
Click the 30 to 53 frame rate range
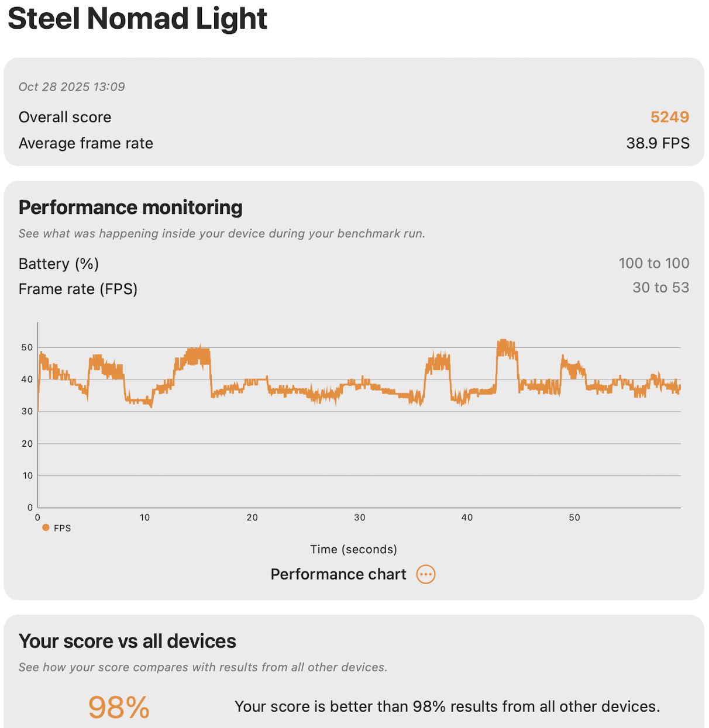coord(660,288)
